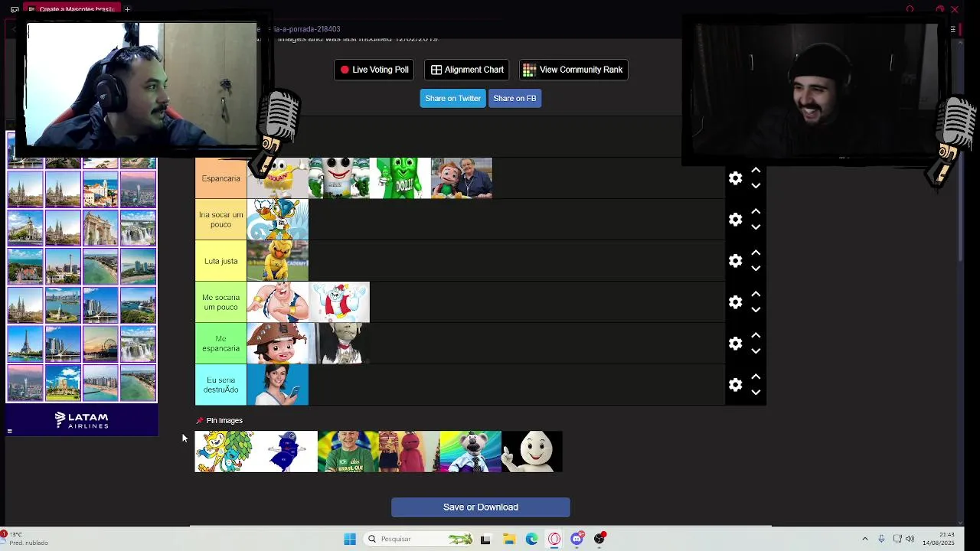
Task: Open settings gear for Me espancaria tier
Action: coord(735,344)
